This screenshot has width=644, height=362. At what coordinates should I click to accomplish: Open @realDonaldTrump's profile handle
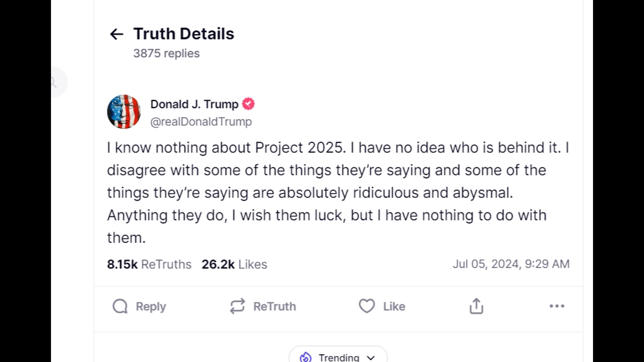pos(201,122)
